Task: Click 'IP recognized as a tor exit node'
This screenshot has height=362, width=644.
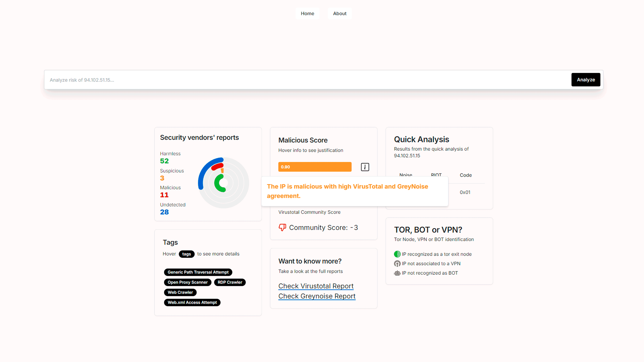Action: (x=437, y=254)
